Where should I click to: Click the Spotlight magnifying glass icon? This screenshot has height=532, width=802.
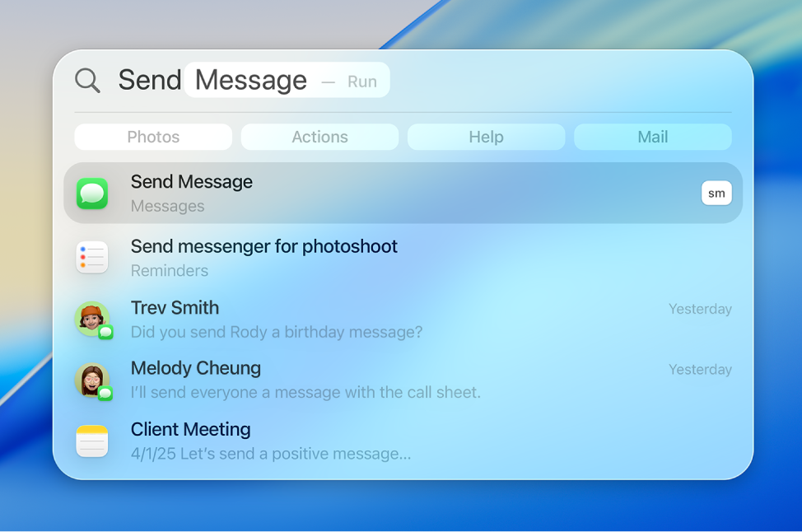pos(87,81)
